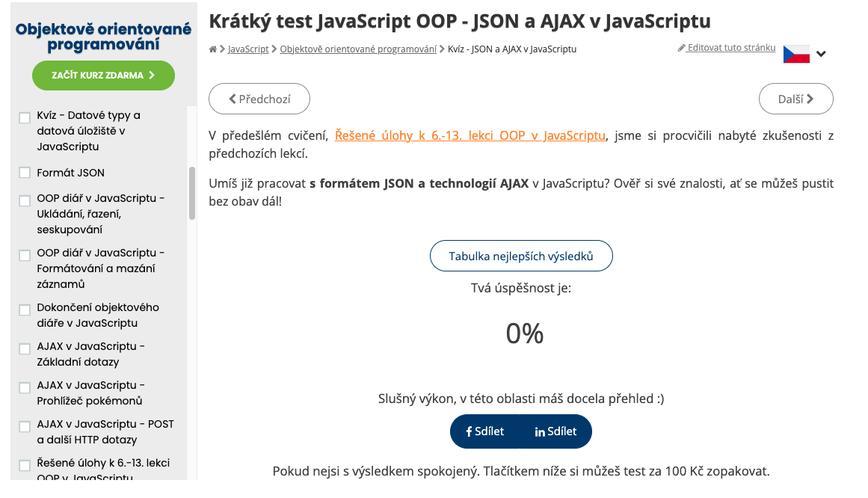This screenshot has width=868, height=498.
Task: Select OOP diář - Ukládání, řazení lesson
Action: pyautogui.click(x=100, y=214)
